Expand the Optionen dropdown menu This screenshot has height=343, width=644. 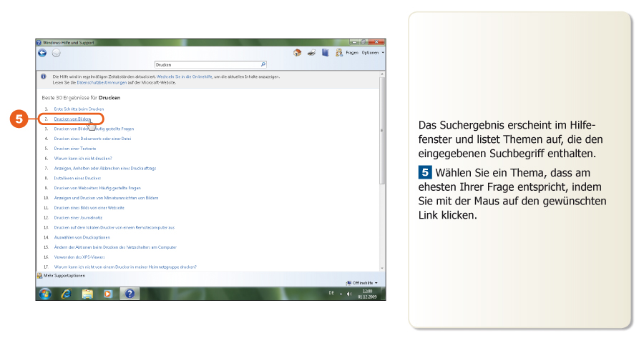(x=372, y=53)
